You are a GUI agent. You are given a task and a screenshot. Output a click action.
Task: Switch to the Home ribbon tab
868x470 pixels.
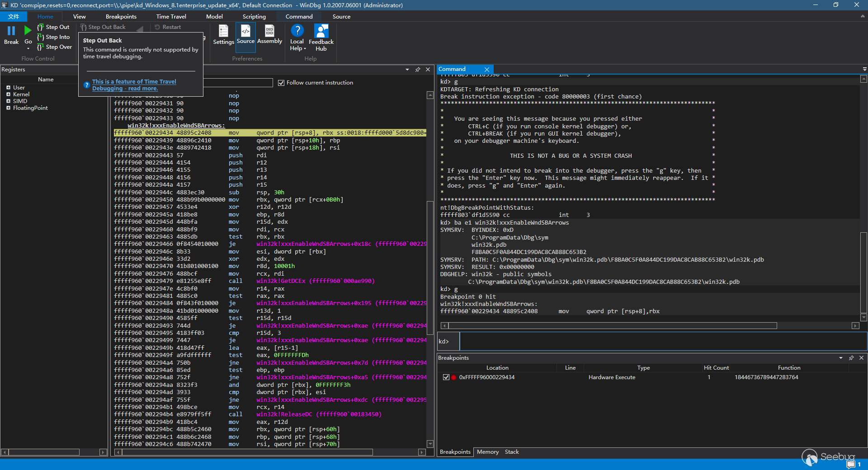pyautogui.click(x=45, y=17)
